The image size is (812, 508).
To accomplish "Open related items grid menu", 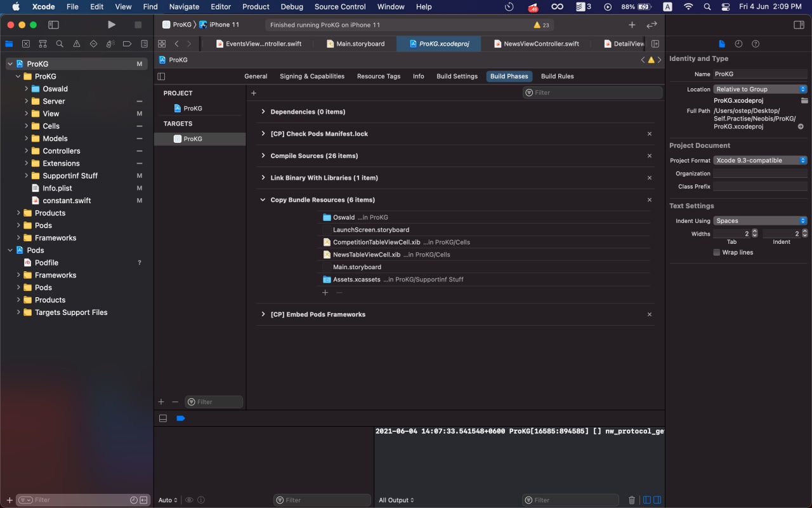I will tap(162, 44).
